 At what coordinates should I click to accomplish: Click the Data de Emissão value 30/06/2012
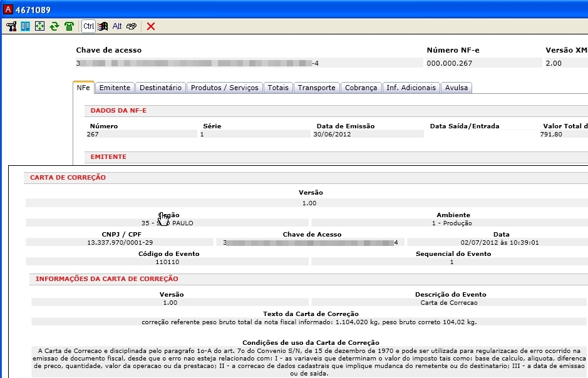click(333, 134)
